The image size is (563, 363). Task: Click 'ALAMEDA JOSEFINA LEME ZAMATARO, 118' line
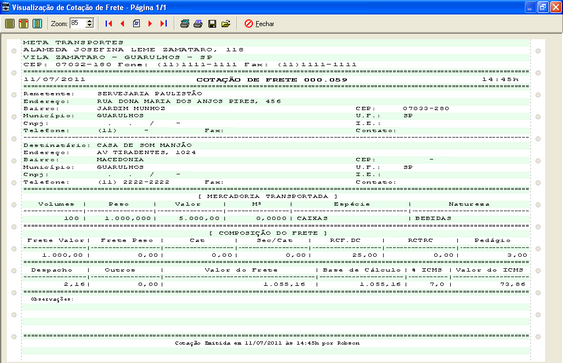pyautogui.click(x=133, y=50)
